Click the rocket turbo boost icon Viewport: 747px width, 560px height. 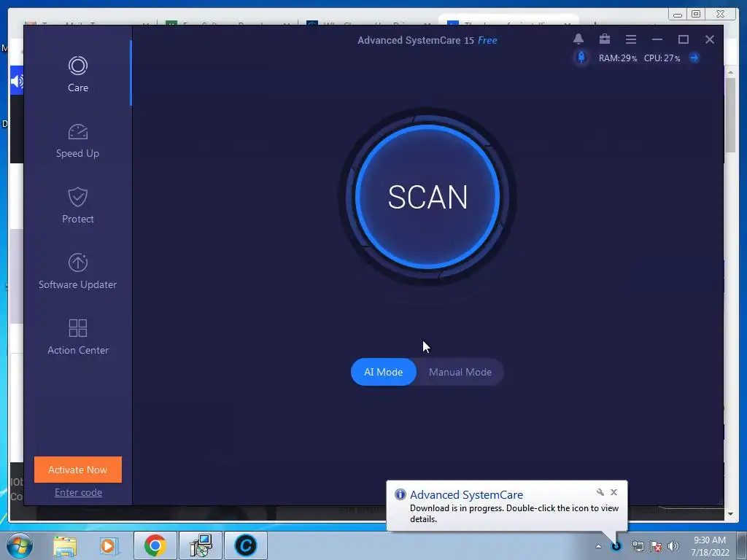click(x=581, y=58)
